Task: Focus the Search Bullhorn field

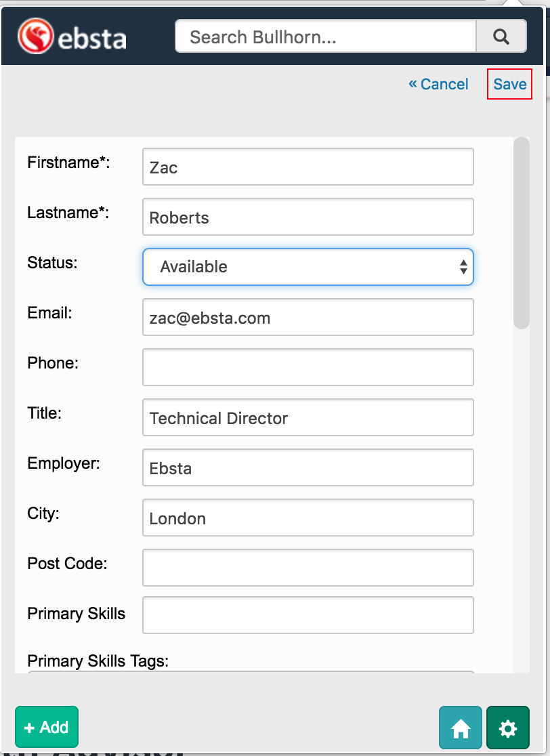Action: point(325,37)
